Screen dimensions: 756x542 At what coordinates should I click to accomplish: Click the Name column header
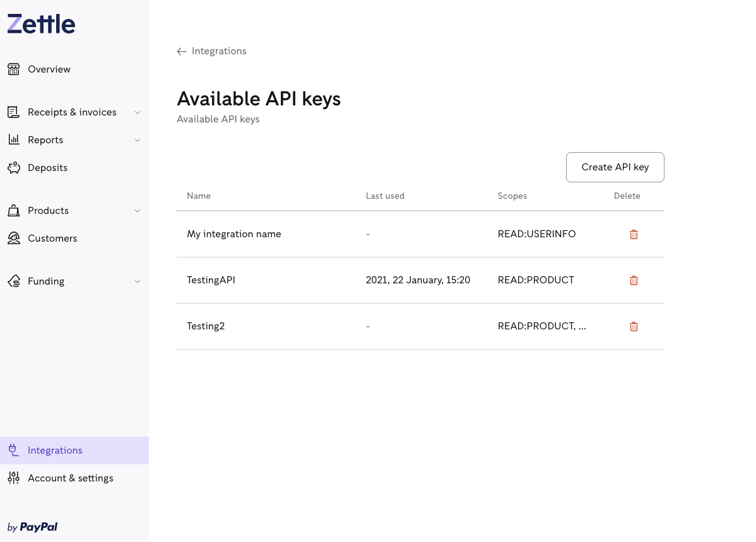(x=199, y=196)
